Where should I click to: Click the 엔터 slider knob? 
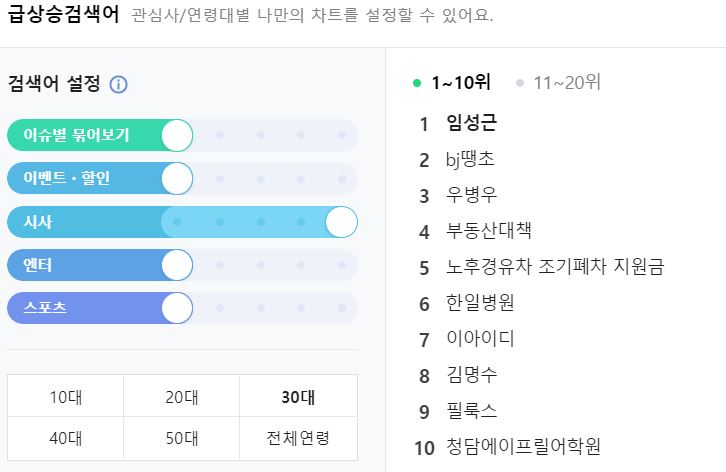(177, 265)
